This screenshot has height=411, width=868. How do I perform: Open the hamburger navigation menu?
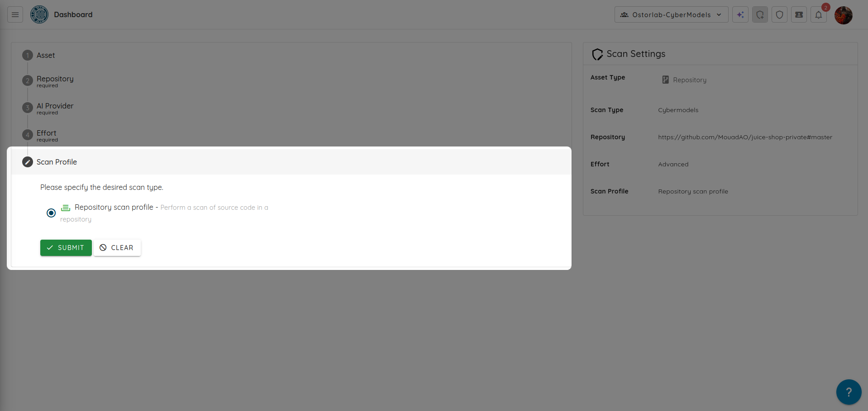pyautogui.click(x=15, y=14)
